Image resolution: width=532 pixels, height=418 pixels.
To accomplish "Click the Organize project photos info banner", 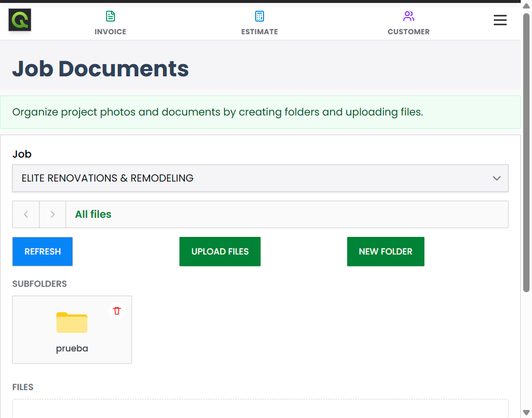I will [260, 112].
